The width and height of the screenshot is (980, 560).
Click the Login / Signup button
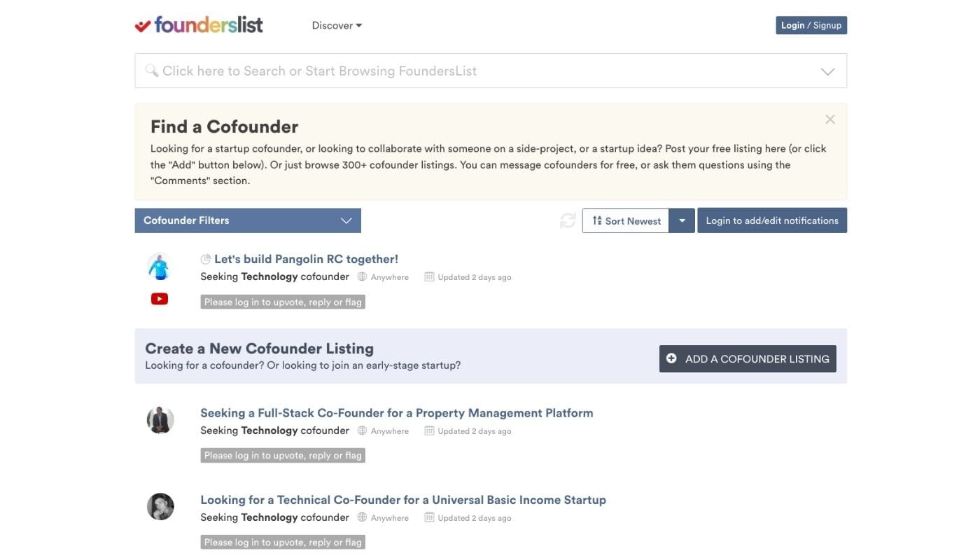(811, 24)
